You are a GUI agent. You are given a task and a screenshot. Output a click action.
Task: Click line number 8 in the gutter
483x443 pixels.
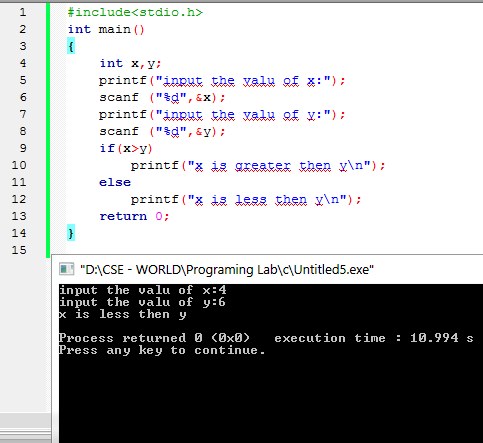pos(23,131)
